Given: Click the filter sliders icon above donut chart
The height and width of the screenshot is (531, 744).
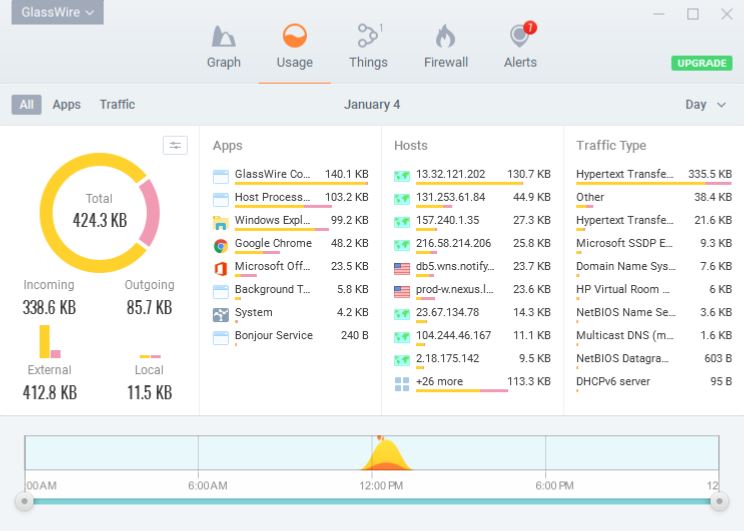Looking at the screenshot, I should point(175,146).
